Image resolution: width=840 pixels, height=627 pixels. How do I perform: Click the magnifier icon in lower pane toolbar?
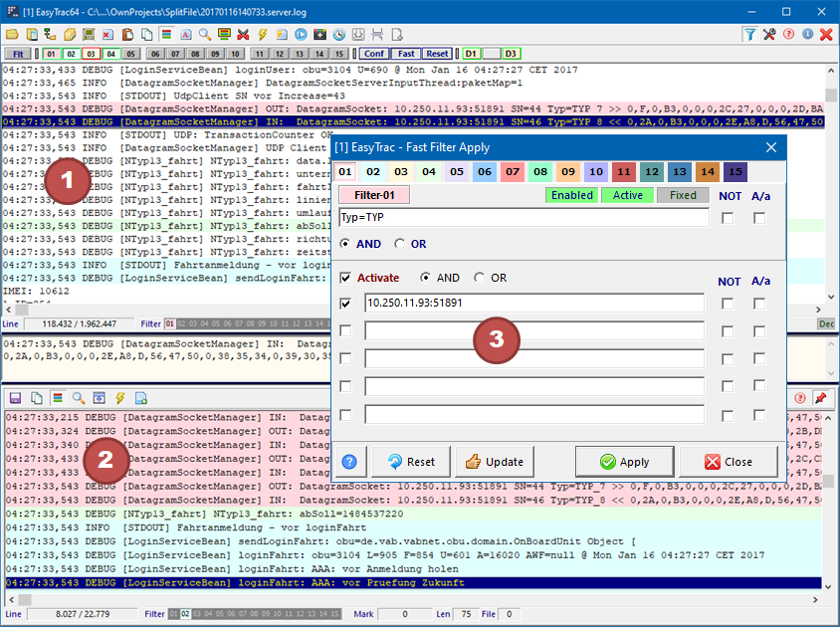pyautogui.click(x=79, y=398)
